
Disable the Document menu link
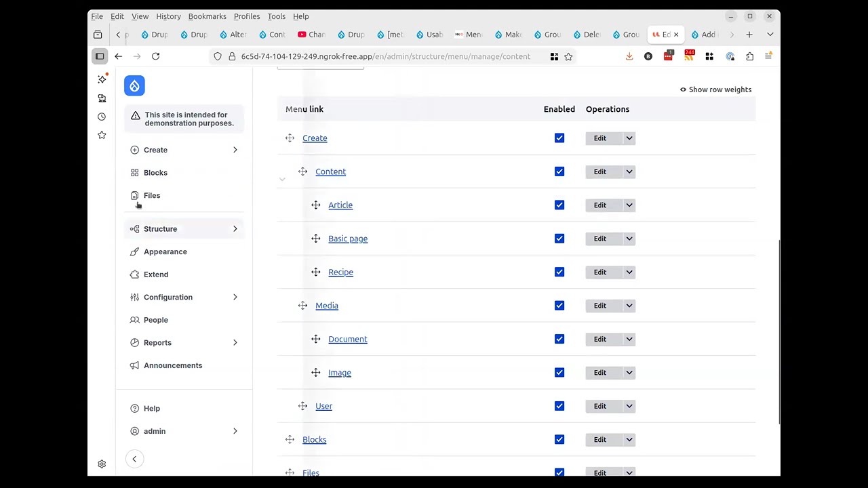[x=559, y=339]
